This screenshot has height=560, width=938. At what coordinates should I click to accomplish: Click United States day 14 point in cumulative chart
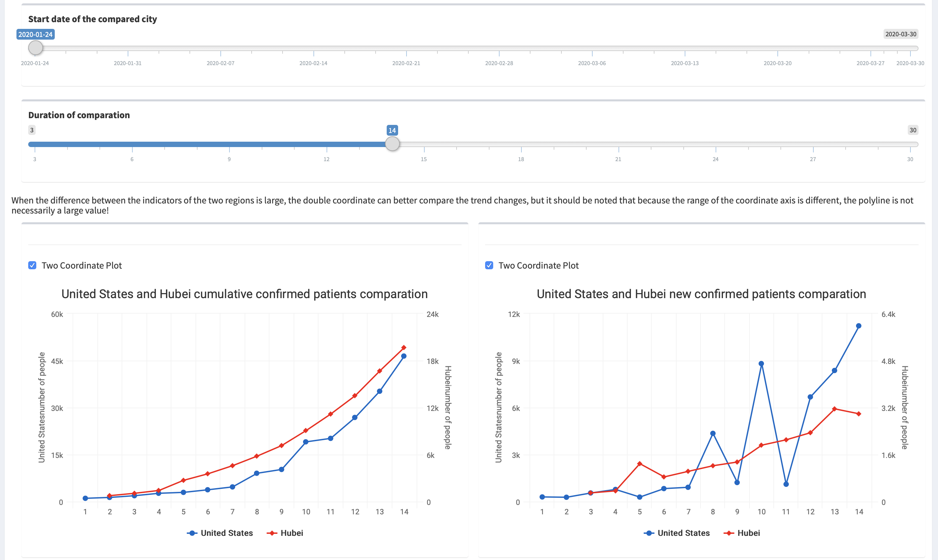[404, 356]
